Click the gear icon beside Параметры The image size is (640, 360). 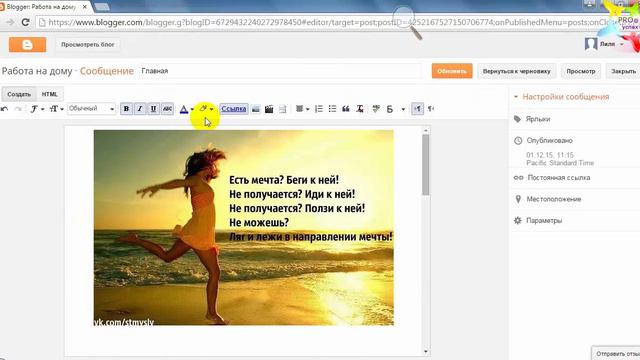pos(518,220)
